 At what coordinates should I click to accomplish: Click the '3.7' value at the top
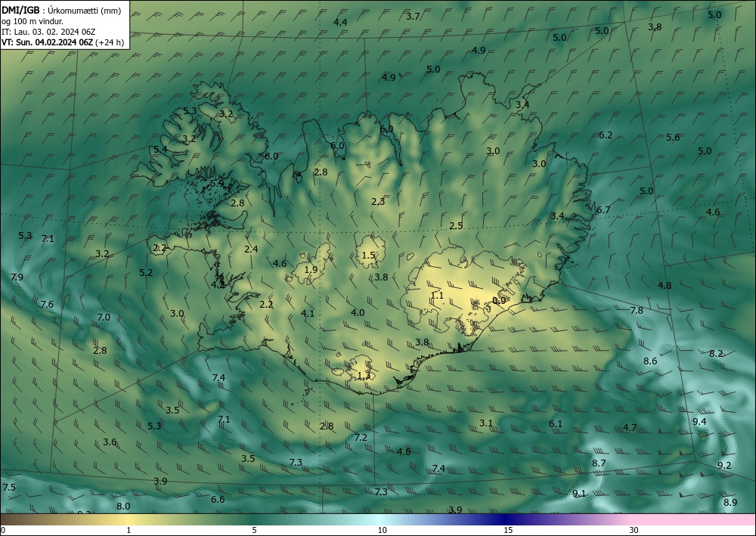tap(413, 17)
